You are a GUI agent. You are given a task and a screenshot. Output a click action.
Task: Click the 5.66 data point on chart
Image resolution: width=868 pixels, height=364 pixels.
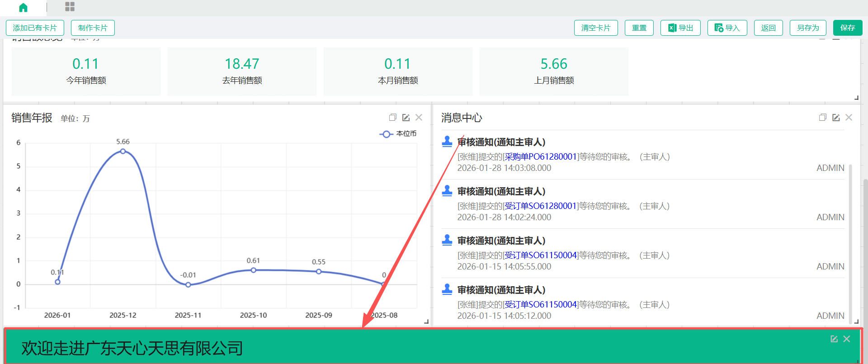pos(123,151)
